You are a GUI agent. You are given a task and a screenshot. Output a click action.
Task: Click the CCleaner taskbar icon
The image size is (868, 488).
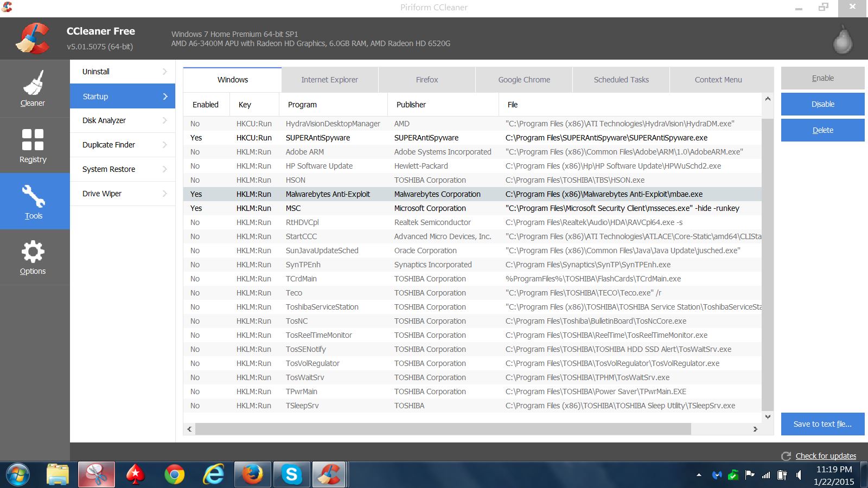click(329, 475)
